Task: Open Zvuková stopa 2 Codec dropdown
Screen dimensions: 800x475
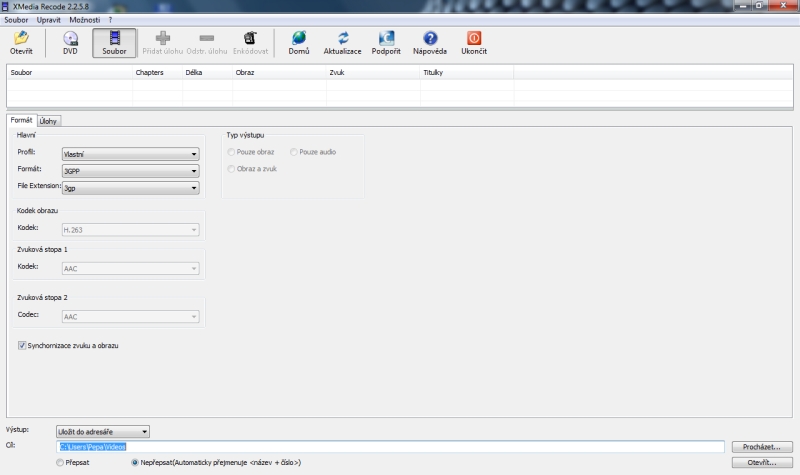Action: pyautogui.click(x=131, y=317)
